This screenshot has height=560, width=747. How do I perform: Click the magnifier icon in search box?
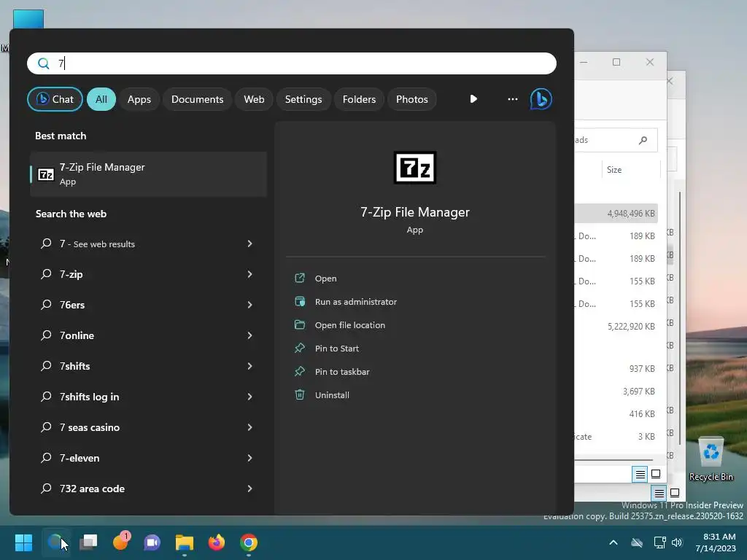click(x=43, y=63)
